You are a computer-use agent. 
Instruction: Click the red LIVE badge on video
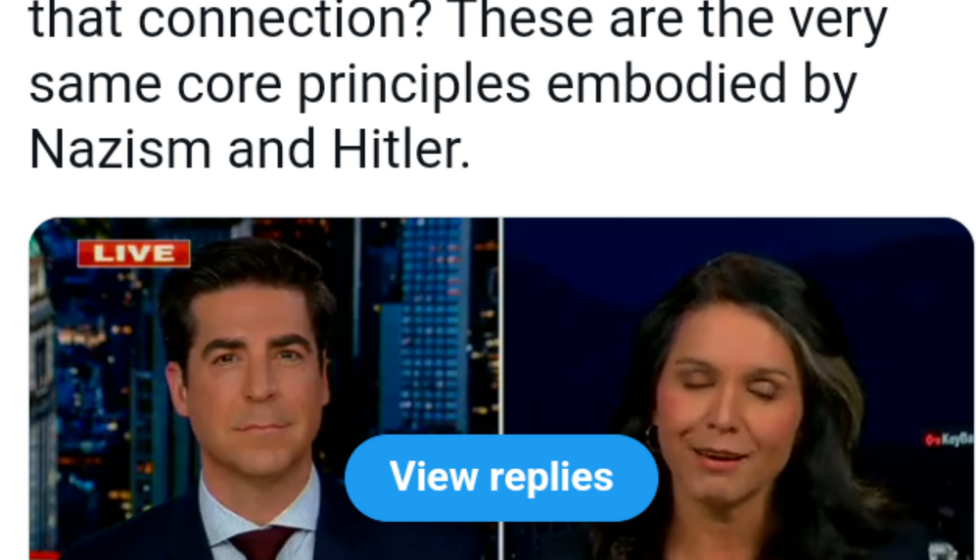click(133, 254)
